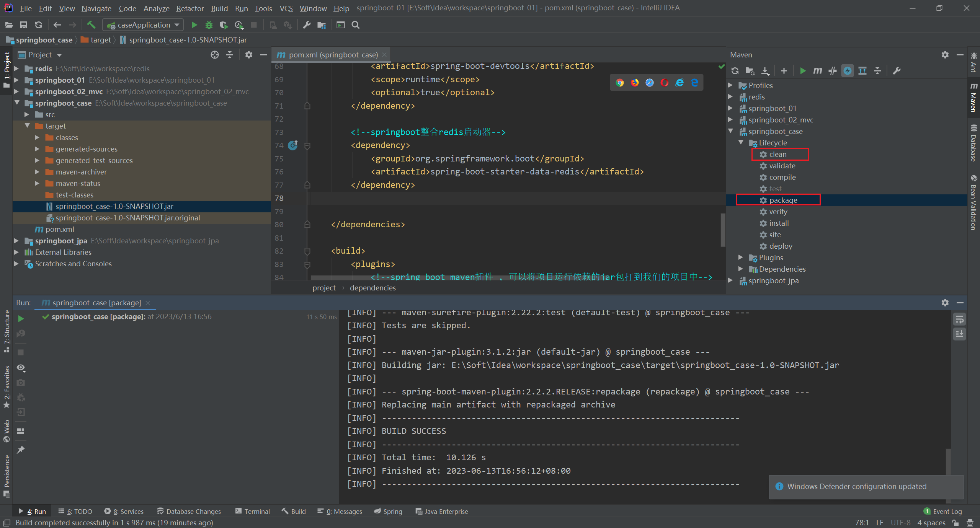This screenshot has width=980, height=528.
Task: Run Maven 'install' lifecycle goal
Action: tap(779, 223)
